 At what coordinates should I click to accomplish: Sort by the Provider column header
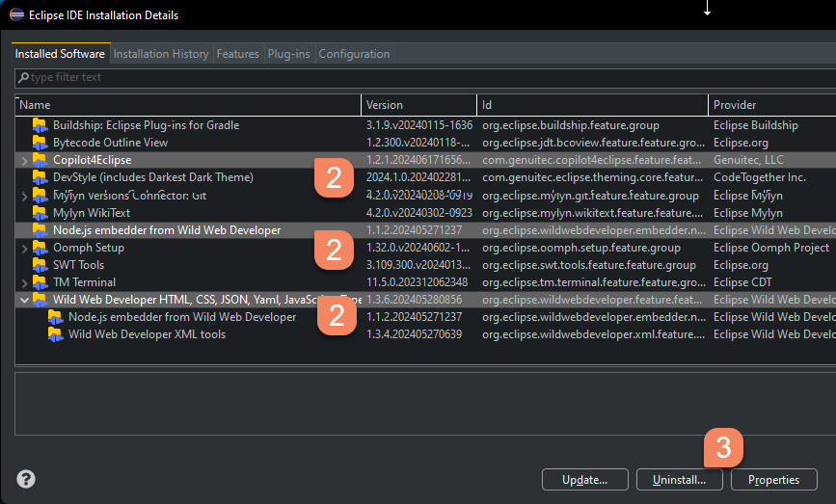click(x=772, y=105)
